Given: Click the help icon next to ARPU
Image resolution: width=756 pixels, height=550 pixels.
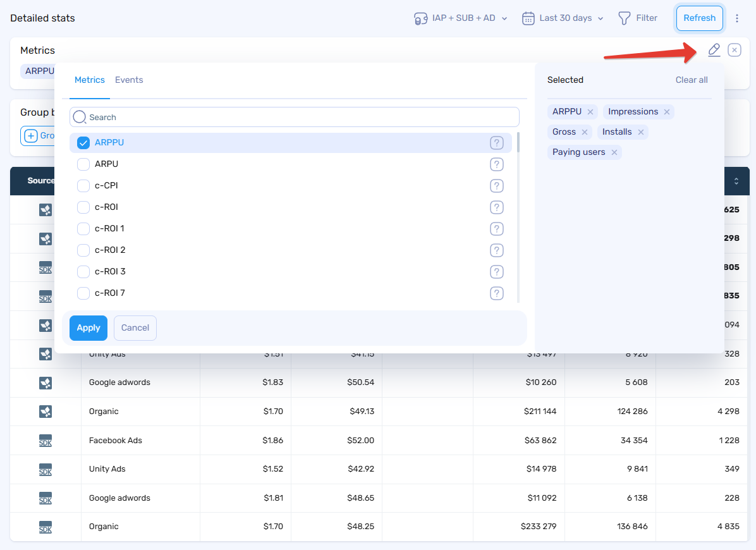Looking at the screenshot, I should [x=497, y=164].
